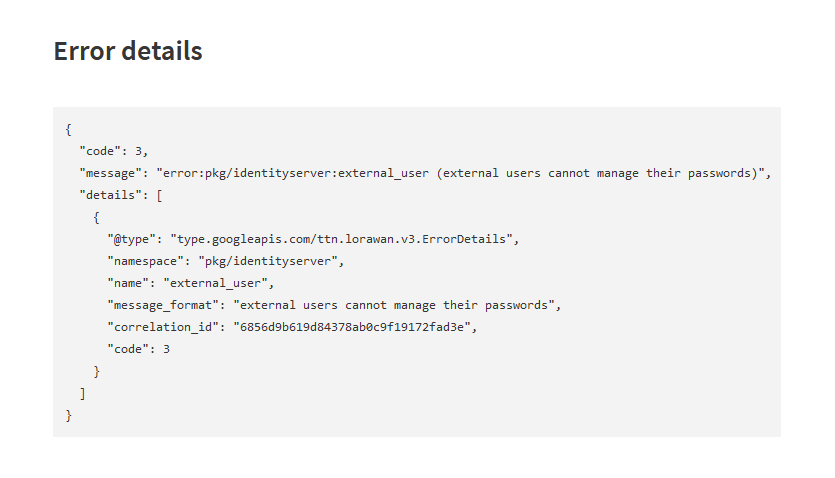Click the "pkg/identityserver" namespace value
Image resolution: width=835 pixels, height=478 pixels.
pyautogui.click(x=268, y=261)
